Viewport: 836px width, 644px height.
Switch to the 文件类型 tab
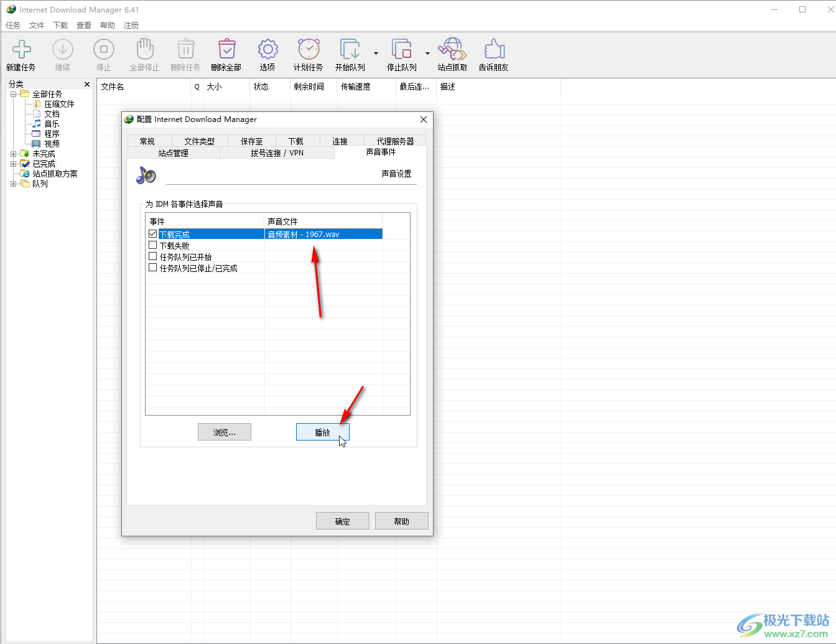pos(200,141)
